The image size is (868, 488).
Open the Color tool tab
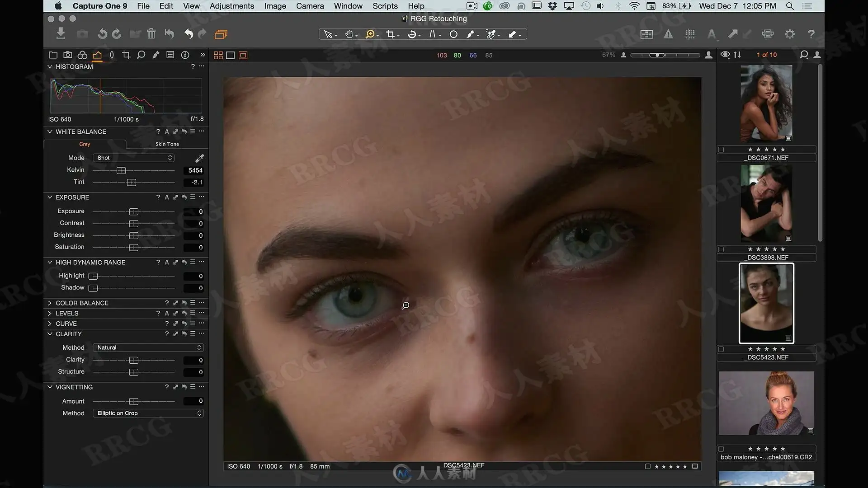coord(82,55)
